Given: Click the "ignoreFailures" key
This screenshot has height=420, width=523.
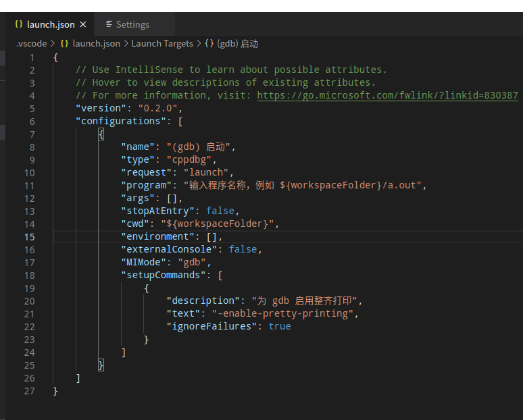Looking at the screenshot, I should (211, 326).
